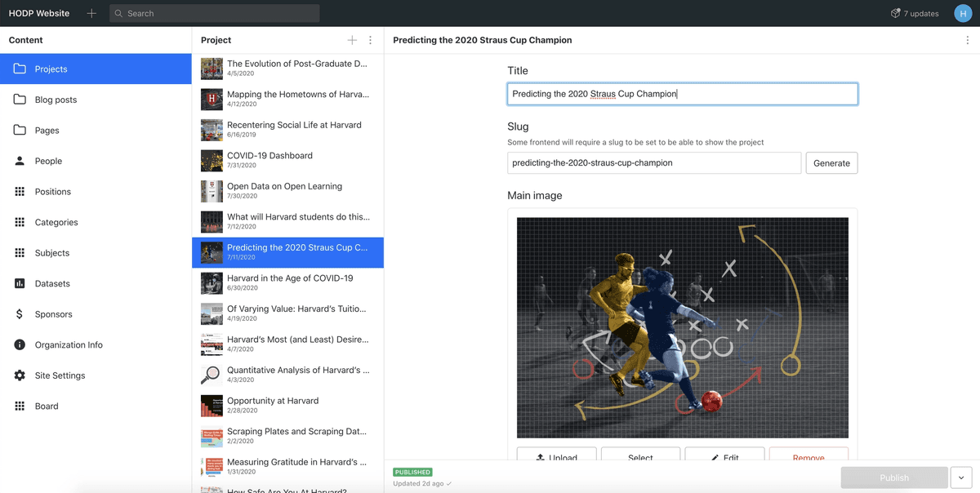This screenshot has width=980, height=493.
Task: Click the Publish button
Action: 894,477
